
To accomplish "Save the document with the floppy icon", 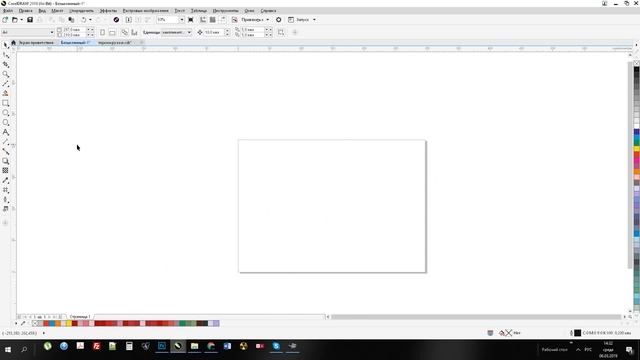I will pyautogui.click(x=30, y=20).
